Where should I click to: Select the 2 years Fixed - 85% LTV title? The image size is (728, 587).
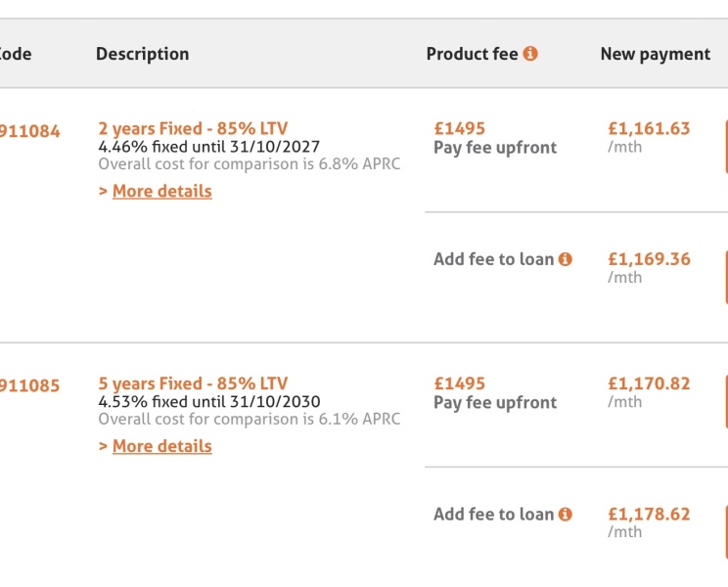point(193,128)
